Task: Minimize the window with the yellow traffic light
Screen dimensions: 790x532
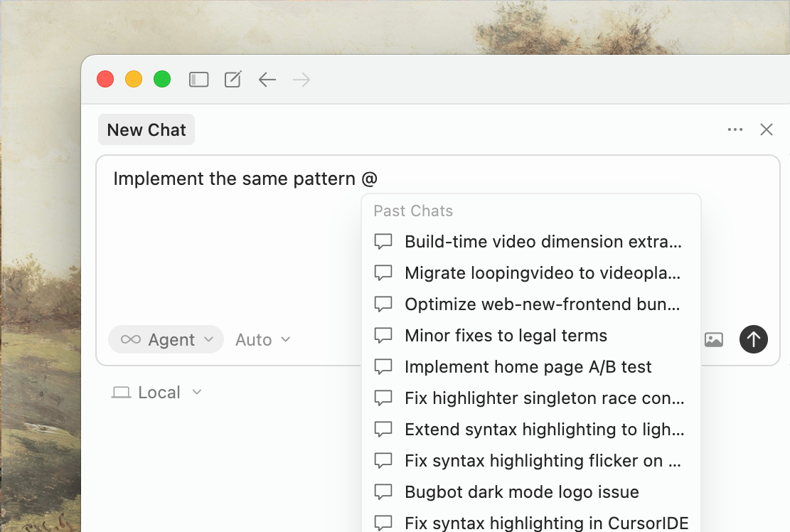Action: point(134,79)
